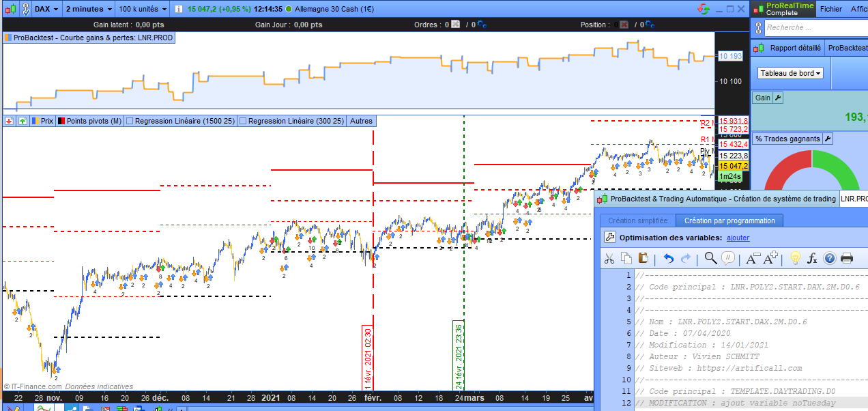Click the 24 févr. 2021 23:36 vertical marker
868x411 pixels.
[459, 355]
